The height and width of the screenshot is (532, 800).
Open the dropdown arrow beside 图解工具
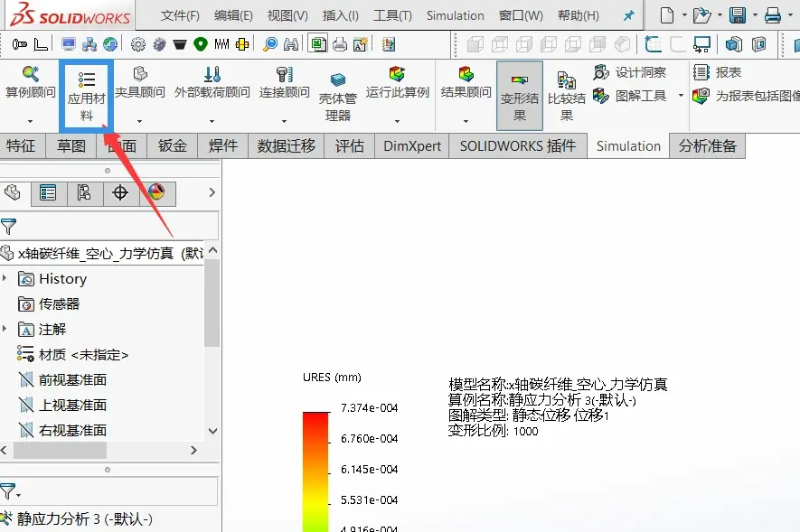(x=681, y=96)
